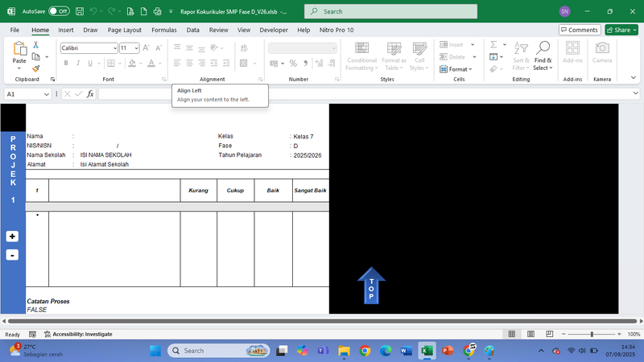
Task: Open Excel from the Windows taskbar
Action: 427,351
